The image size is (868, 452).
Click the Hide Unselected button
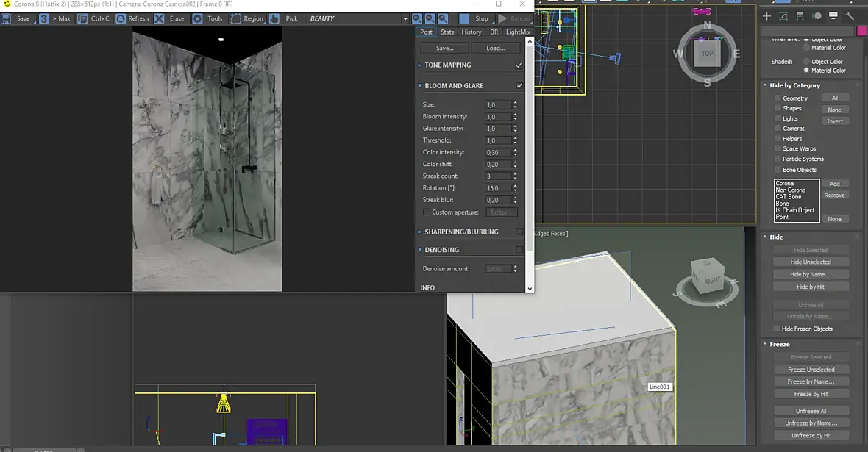(811, 262)
